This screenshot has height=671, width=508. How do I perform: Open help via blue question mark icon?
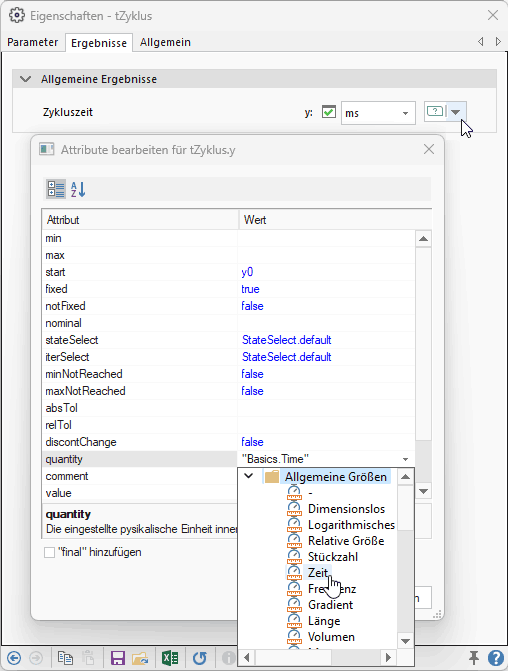495,657
